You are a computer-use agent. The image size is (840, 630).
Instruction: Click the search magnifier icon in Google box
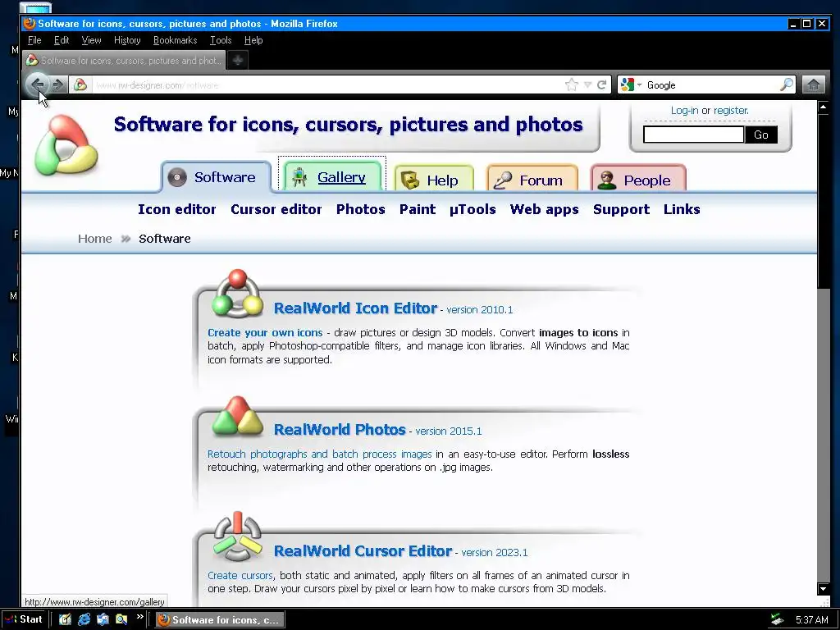tap(787, 84)
